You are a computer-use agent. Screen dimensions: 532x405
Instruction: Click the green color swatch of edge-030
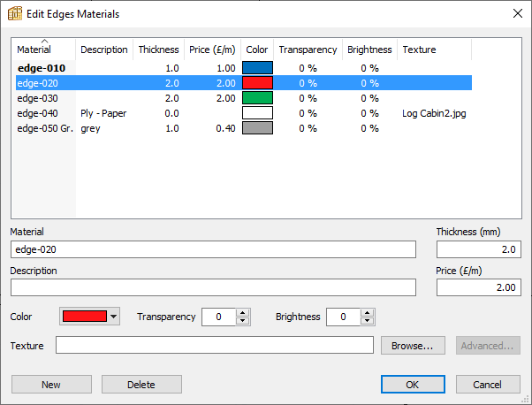click(x=257, y=98)
